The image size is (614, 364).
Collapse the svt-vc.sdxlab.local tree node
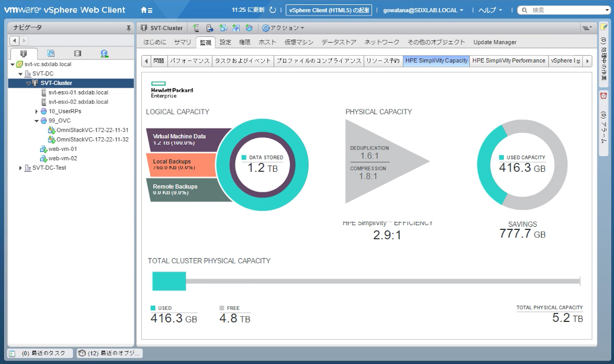(x=13, y=64)
